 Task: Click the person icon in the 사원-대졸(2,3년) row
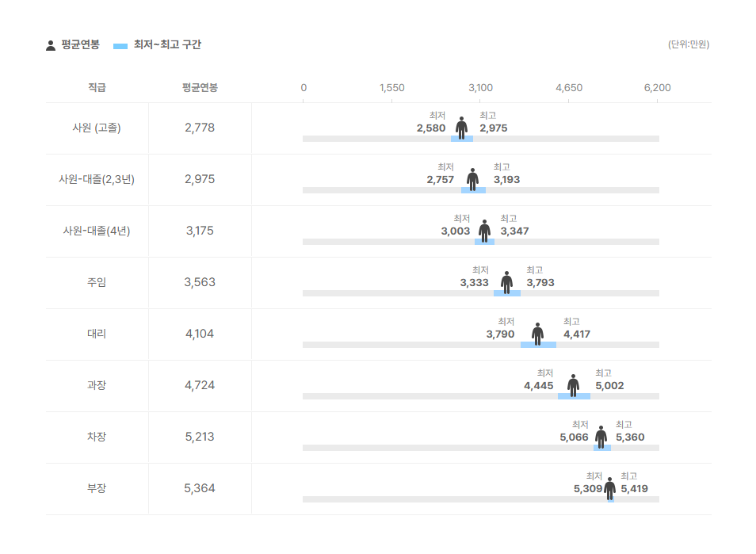pyautogui.click(x=472, y=179)
